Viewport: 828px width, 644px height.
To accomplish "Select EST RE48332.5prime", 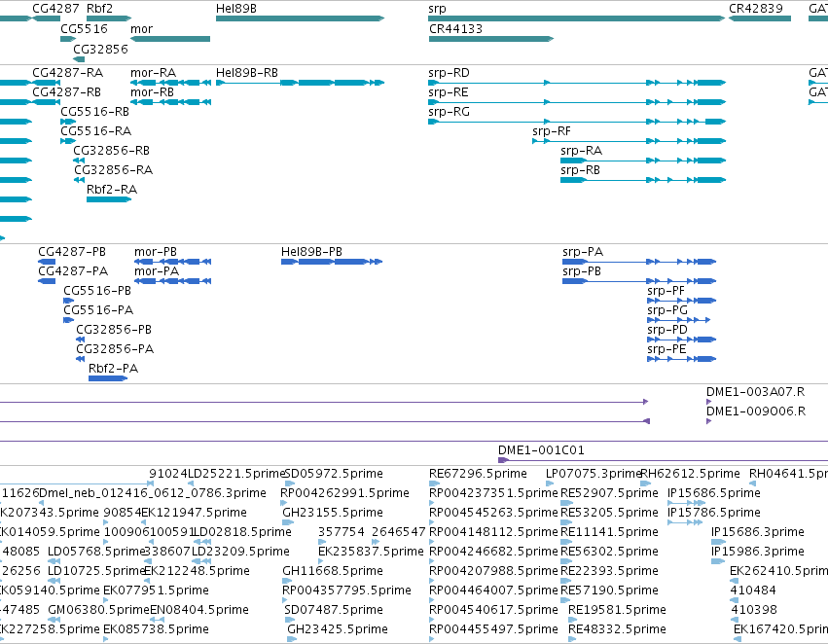I will pos(617,629).
